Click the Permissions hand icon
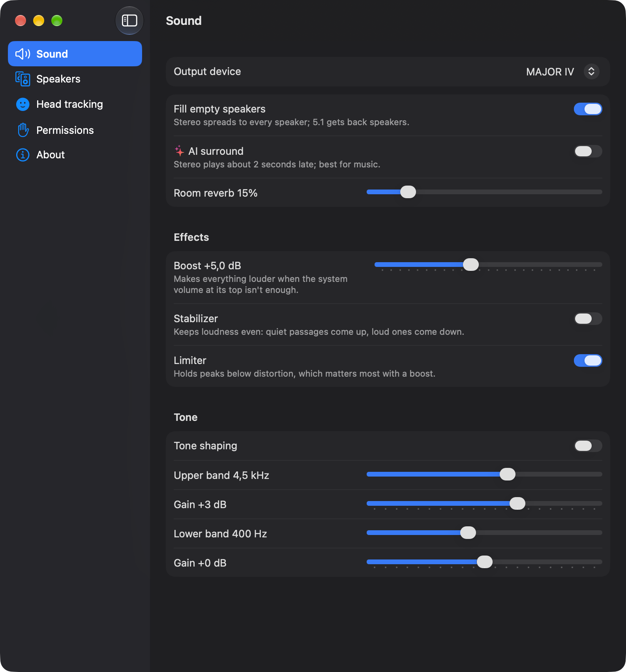The width and height of the screenshot is (626, 672). 23,130
